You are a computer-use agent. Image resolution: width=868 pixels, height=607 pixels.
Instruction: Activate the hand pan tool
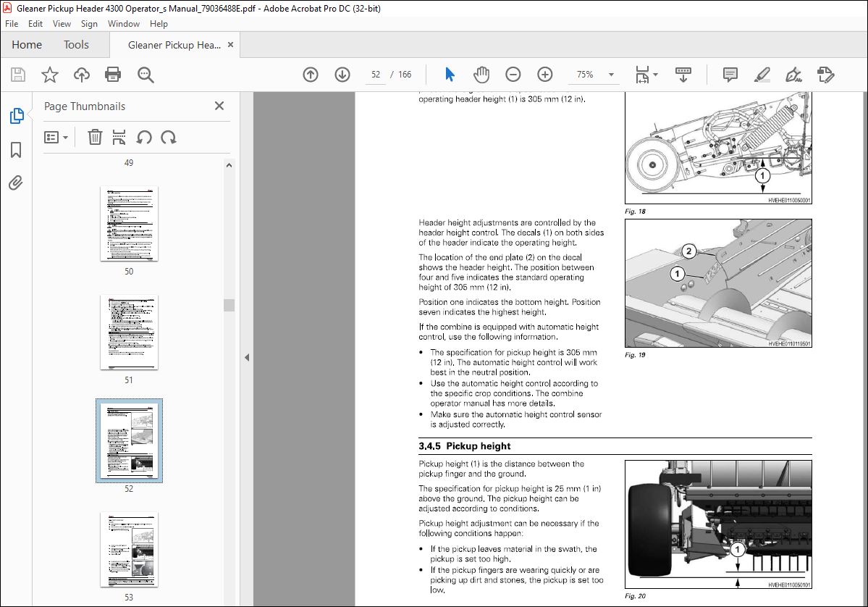pyautogui.click(x=481, y=75)
